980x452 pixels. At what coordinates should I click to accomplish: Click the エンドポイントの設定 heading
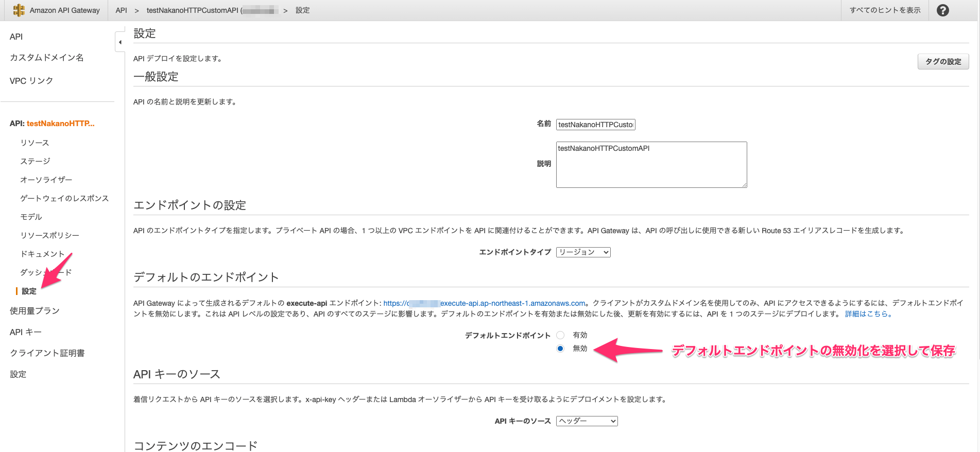190,205
